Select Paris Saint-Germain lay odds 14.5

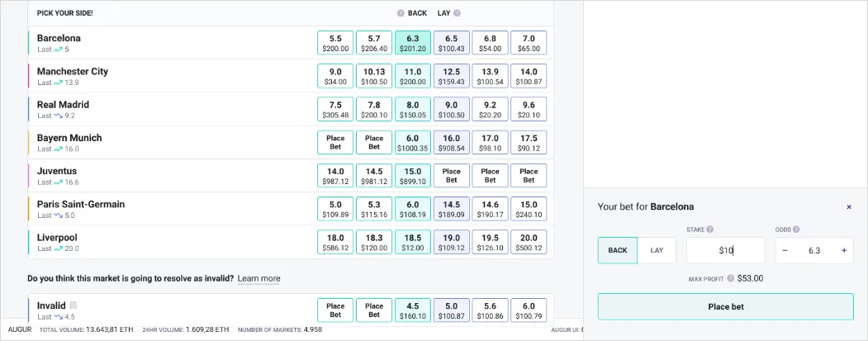pos(451,209)
